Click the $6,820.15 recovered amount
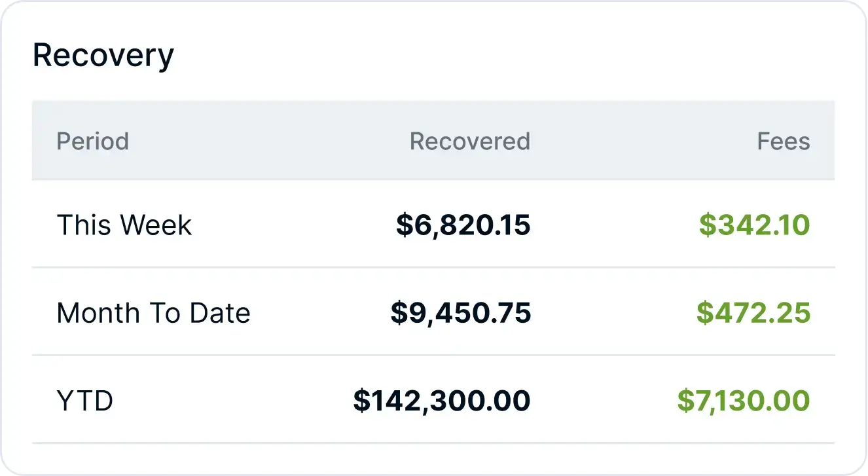The height and width of the screenshot is (476, 868). pyautogui.click(x=463, y=225)
